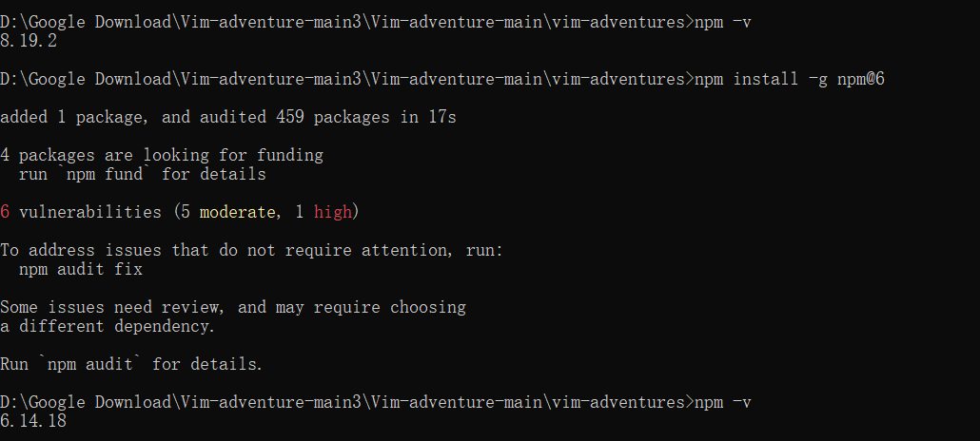Click the red number 6 before vulnerabilities
Viewport: 980px width, 441px height.
point(5,212)
